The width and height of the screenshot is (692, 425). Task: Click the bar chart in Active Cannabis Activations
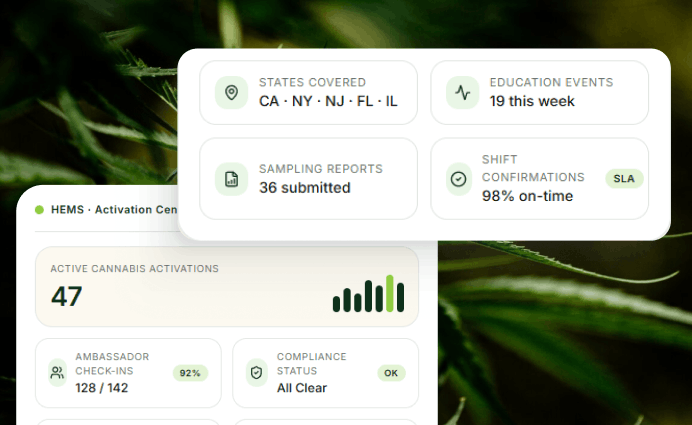[369, 293]
